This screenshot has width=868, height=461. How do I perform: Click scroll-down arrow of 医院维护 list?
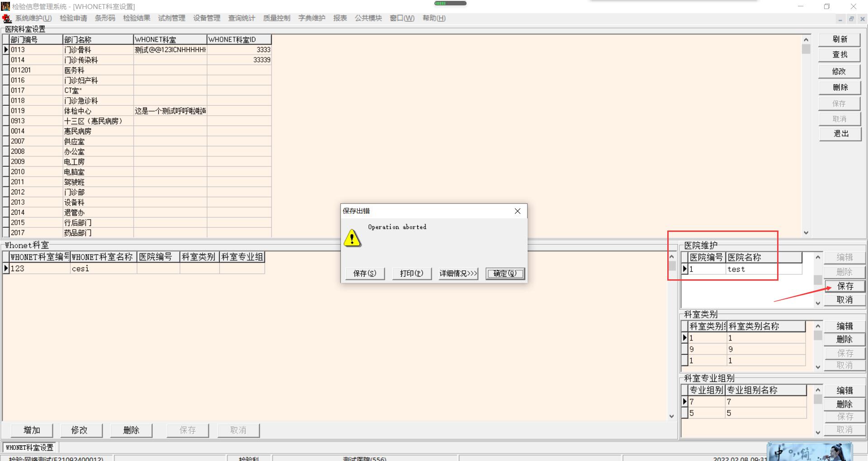[818, 303]
